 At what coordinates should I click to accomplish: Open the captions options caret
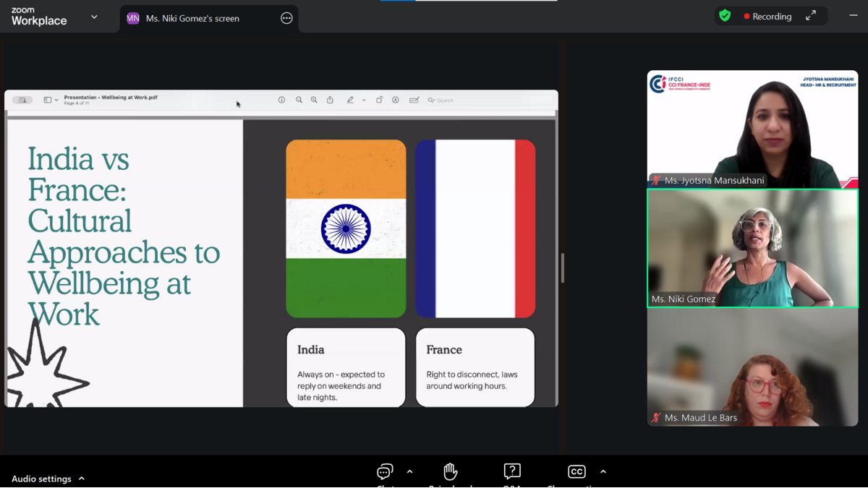pos(603,472)
